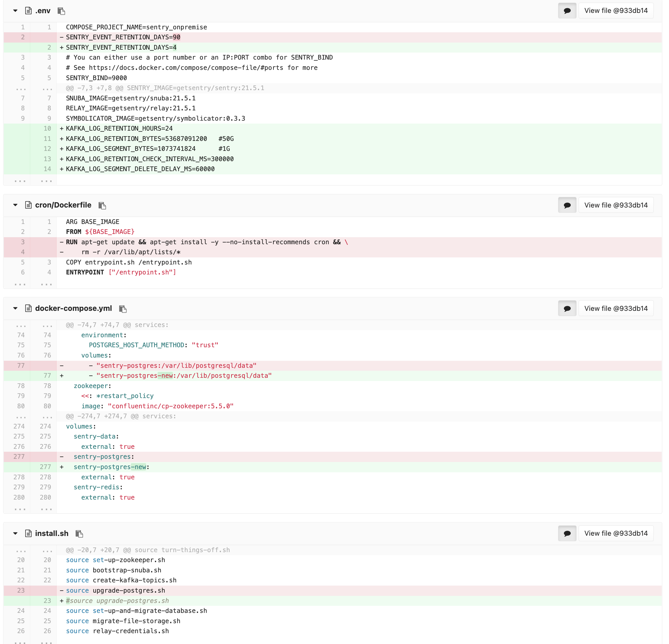Screen dimensions: 669x644
Task: Click the copy path icon for docker-compose.yml
Action: click(123, 309)
